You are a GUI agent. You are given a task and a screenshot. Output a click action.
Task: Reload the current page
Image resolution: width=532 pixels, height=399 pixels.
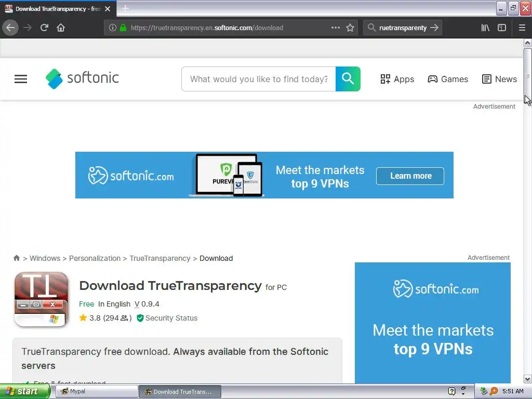point(44,28)
